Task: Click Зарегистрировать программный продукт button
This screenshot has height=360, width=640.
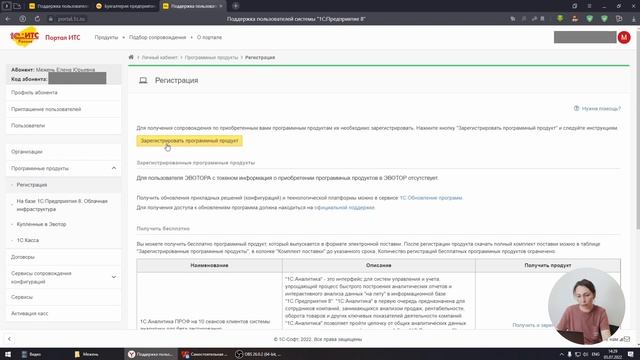Action: tap(189, 140)
